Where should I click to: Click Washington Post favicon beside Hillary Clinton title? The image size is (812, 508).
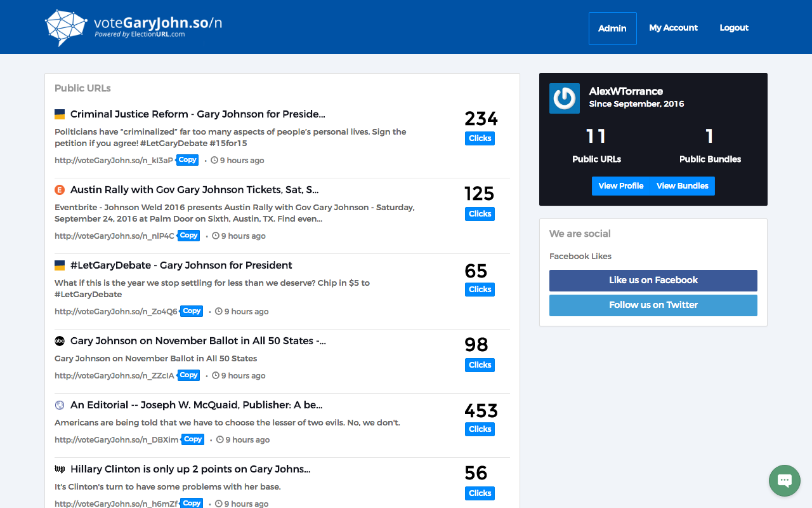point(60,469)
